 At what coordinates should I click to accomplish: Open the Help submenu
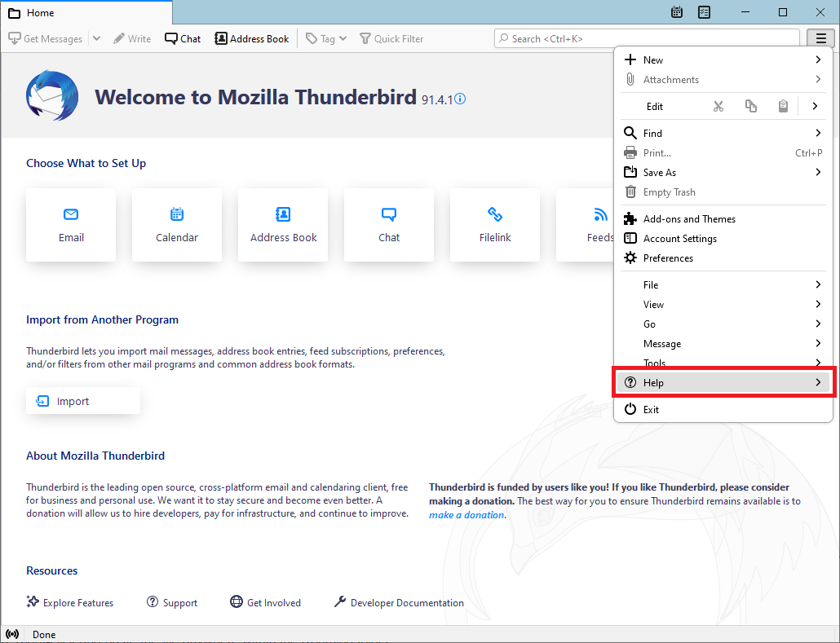click(723, 382)
